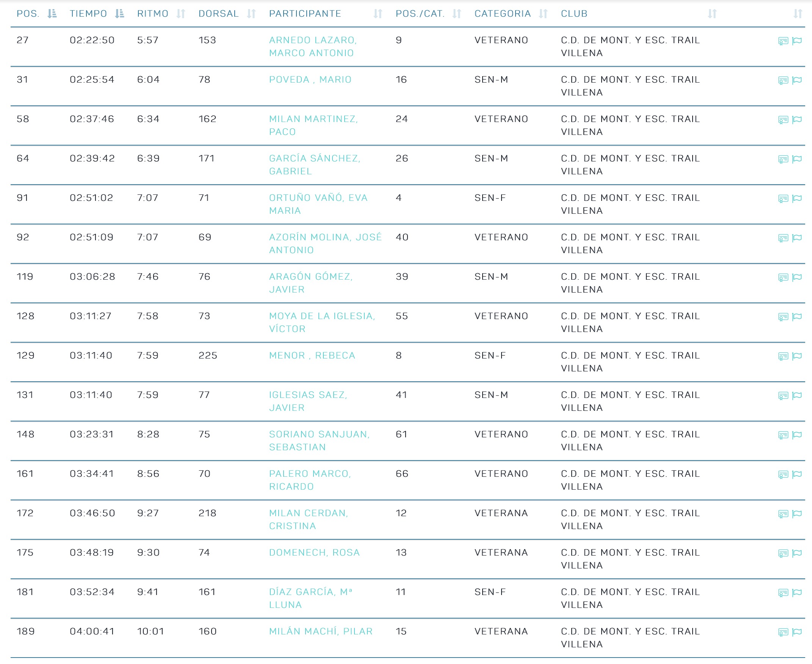This screenshot has height=664, width=812.
Task: Sort table by POS. column arrow
Action: [52, 14]
